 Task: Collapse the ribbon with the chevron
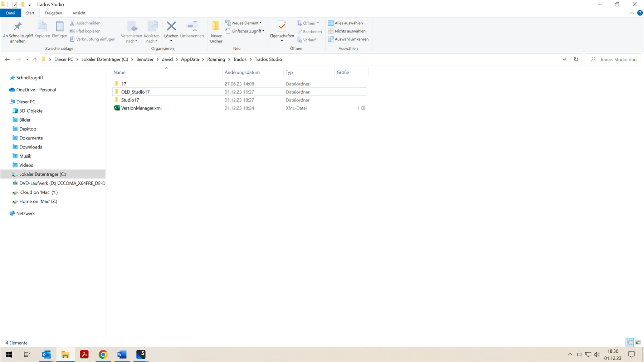tap(632, 13)
